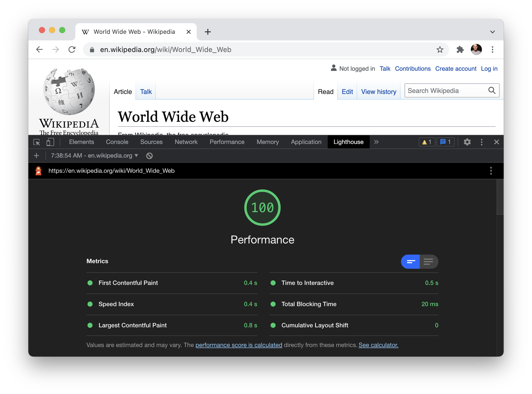Switch to the Memory panel
Screen dimensions: 532x394
[x=268, y=142]
